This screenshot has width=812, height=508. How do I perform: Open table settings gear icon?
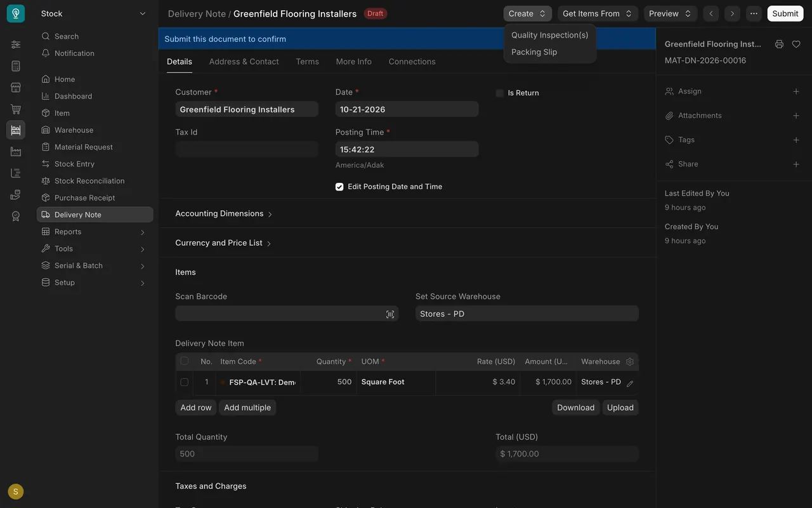coord(630,362)
